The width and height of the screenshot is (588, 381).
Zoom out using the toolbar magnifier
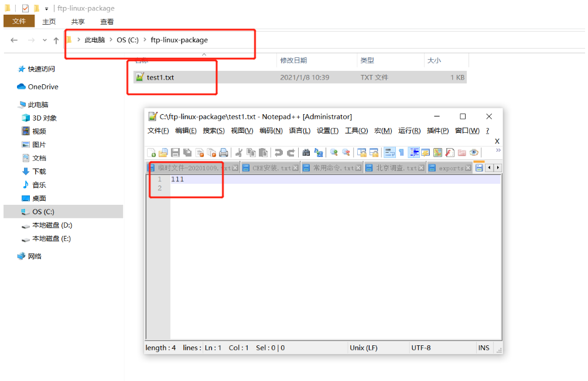pos(346,153)
